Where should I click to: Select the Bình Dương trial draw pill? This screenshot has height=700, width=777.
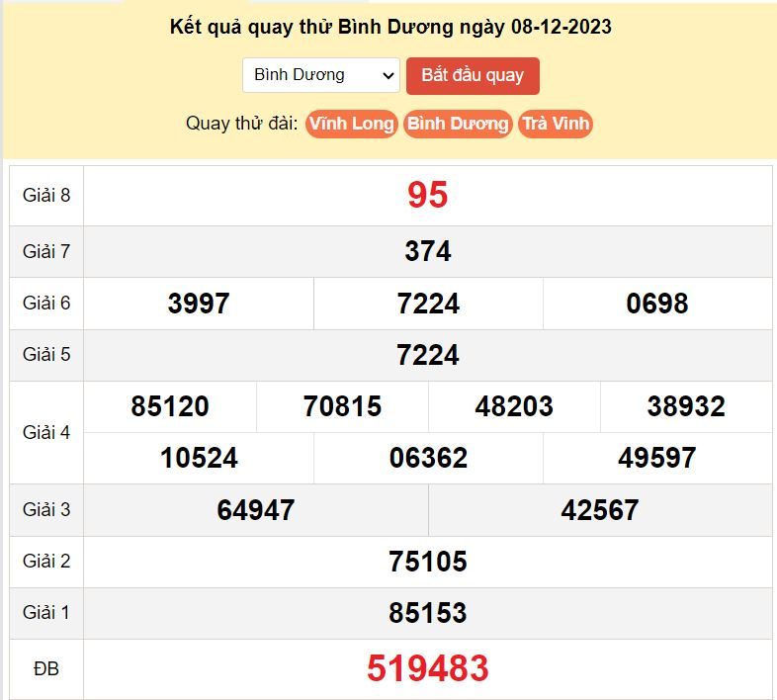click(458, 124)
